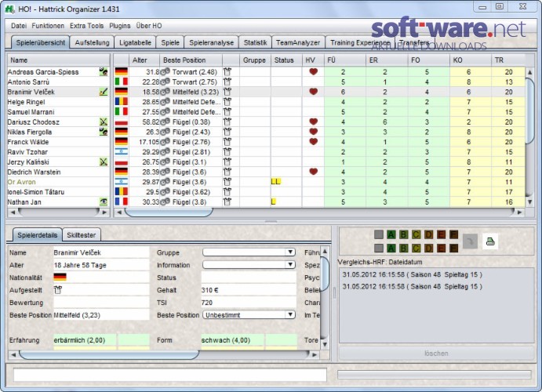542x392 pixels.
Task: Switch to the Ligatabelle tab
Action: pyautogui.click(x=135, y=42)
